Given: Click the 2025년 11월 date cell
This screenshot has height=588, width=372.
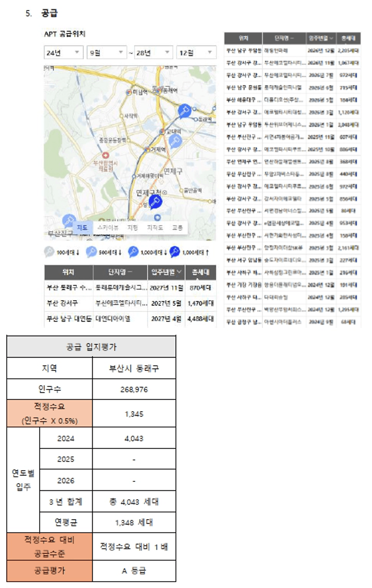Looking at the screenshot, I should (321, 137).
